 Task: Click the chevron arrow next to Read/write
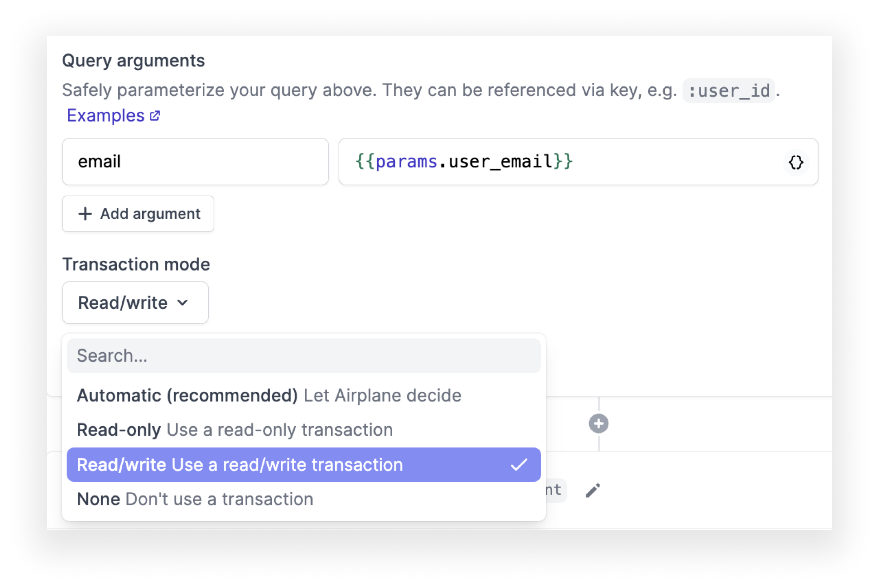182,303
